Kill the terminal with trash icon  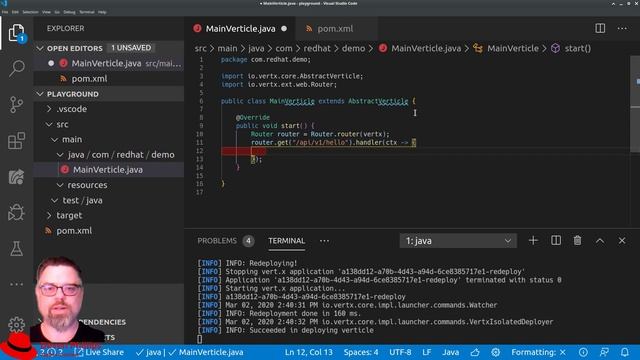tap(577, 240)
